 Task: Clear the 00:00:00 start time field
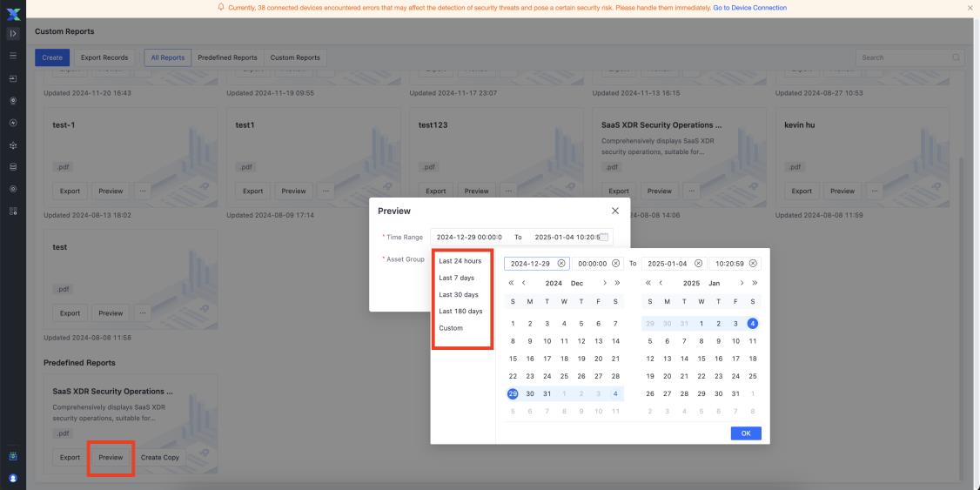(615, 264)
